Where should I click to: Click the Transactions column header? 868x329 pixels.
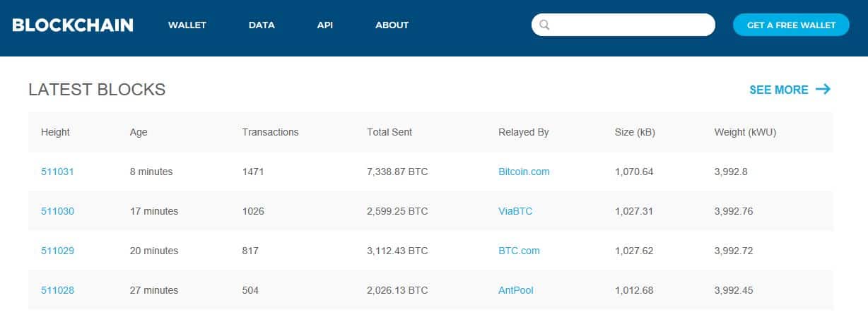[x=270, y=132]
